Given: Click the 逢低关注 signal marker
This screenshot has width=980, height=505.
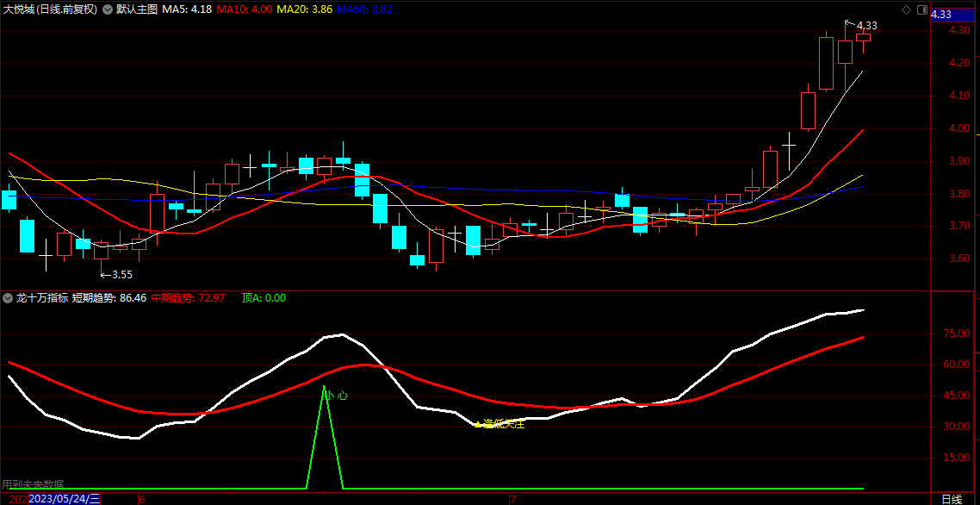Looking at the screenshot, I should pyautogui.click(x=499, y=424).
